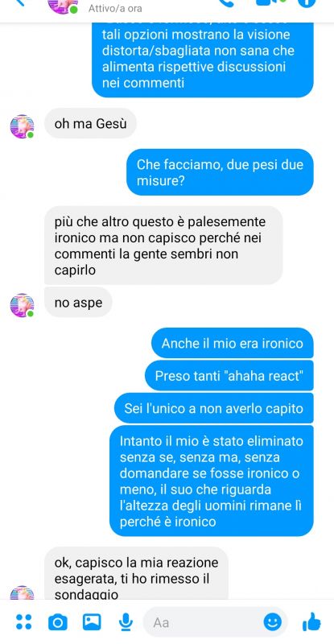Go back with the top-left arrow
Screen dimensions: 334x644
coord(19,2)
